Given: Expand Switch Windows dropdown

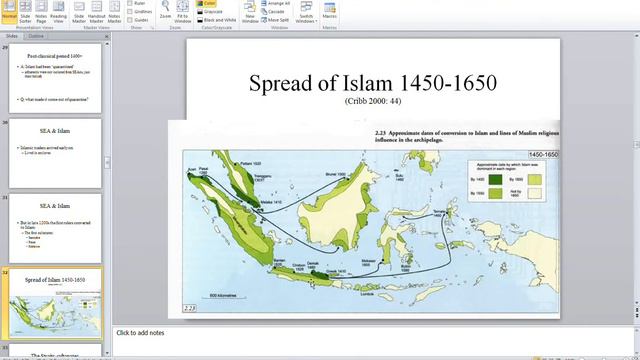Looking at the screenshot, I should pos(306,11).
